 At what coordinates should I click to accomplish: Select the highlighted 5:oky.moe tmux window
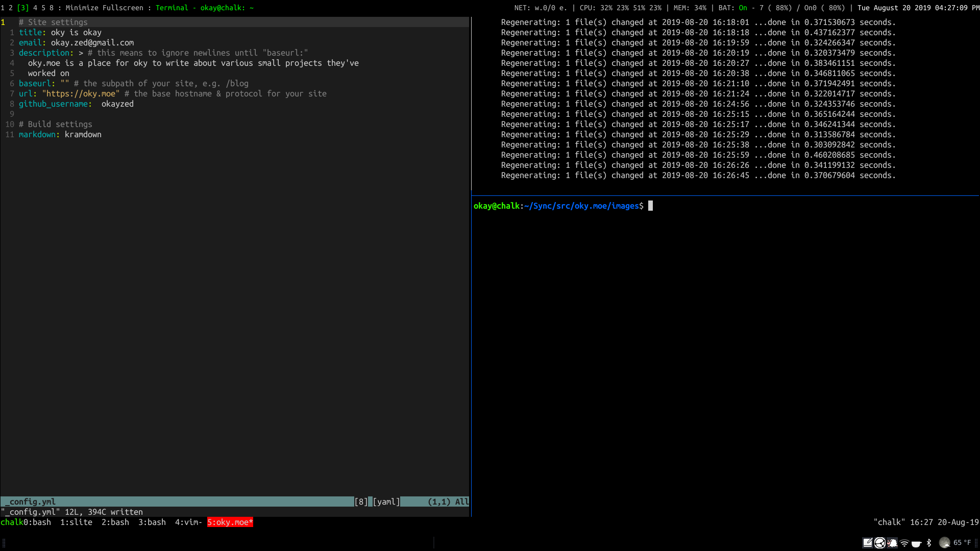pyautogui.click(x=230, y=522)
